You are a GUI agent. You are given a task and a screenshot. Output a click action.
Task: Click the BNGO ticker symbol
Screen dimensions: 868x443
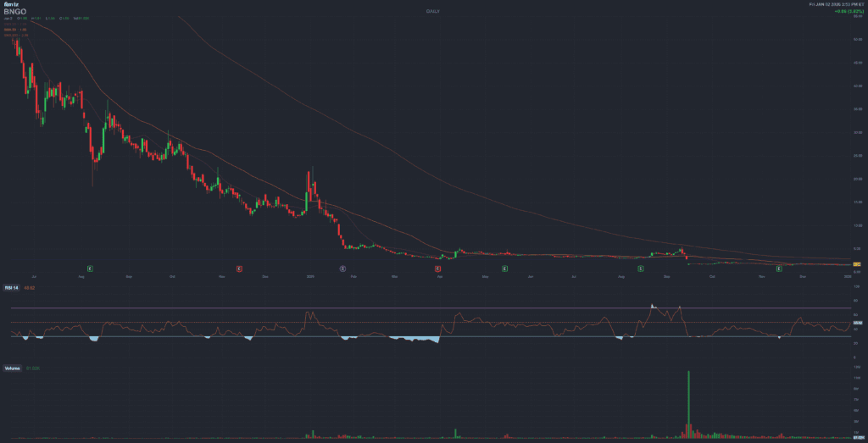point(15,12)
